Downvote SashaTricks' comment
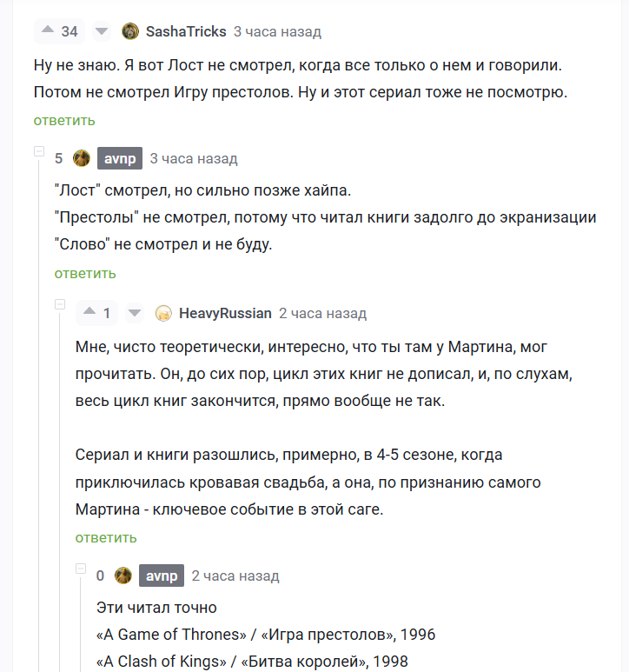Viewport: 629px width, 672px height. [x=101, y=31]
